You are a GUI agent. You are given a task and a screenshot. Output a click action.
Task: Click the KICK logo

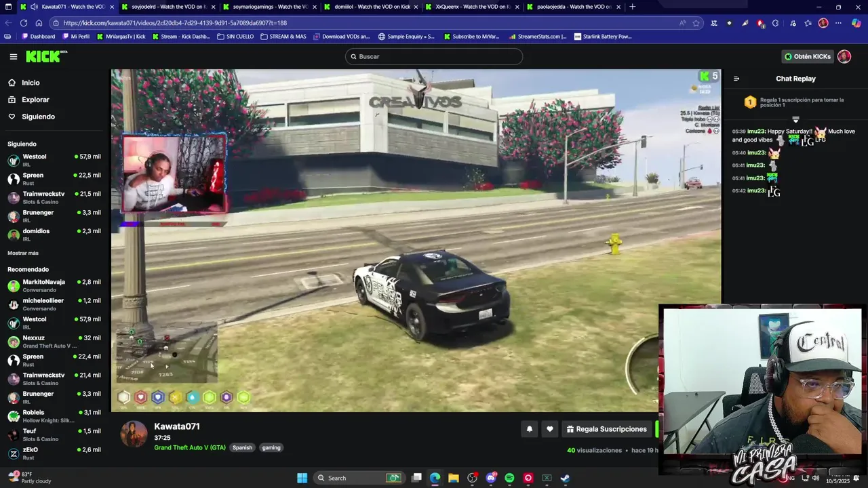tap(47, 56)
